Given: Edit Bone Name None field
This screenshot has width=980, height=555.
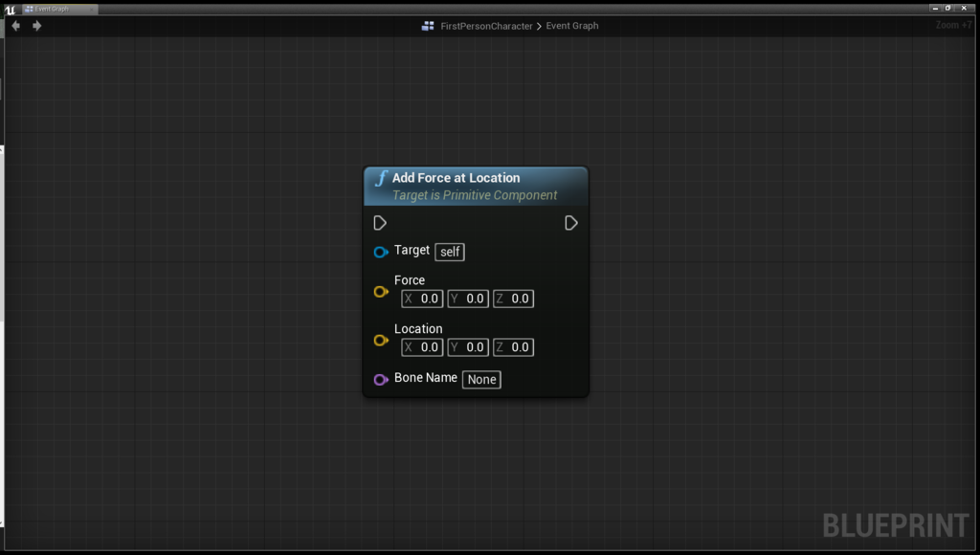Looking at the screenshot, I should click(482, 379).
